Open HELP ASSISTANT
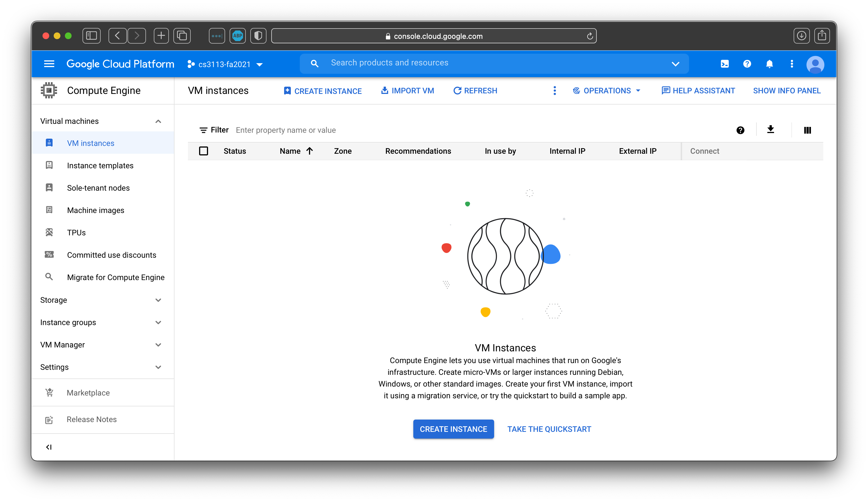The height and width of the screenshot is (502, 868). click(698, 91)
